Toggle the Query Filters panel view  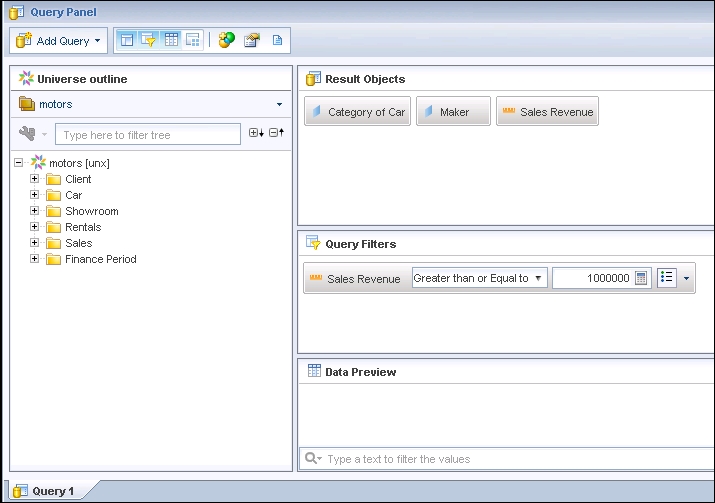(149, 40)
